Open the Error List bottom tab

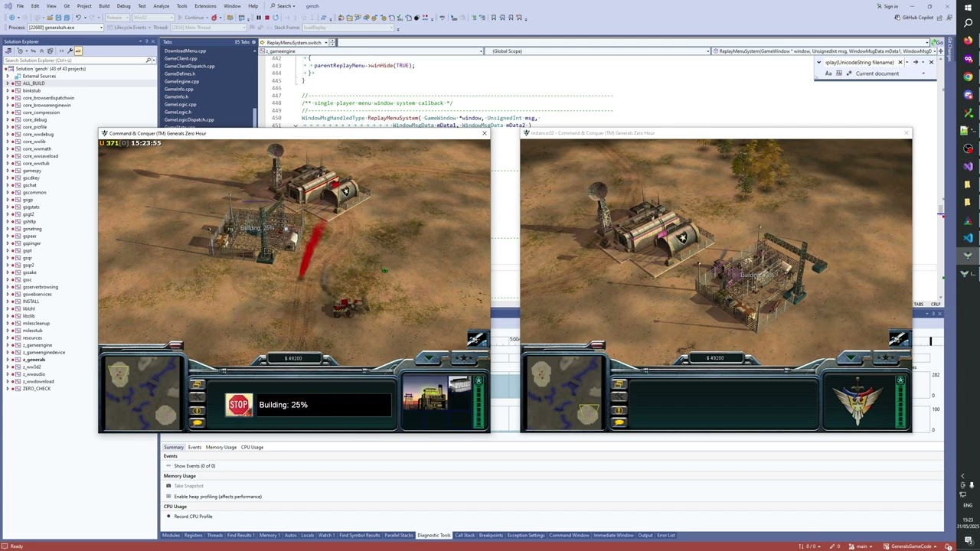pyautogui.click(x=666, y=535)
